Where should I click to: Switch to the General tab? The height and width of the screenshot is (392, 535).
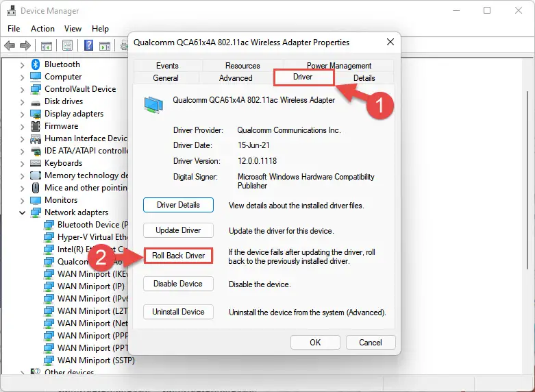166,78
